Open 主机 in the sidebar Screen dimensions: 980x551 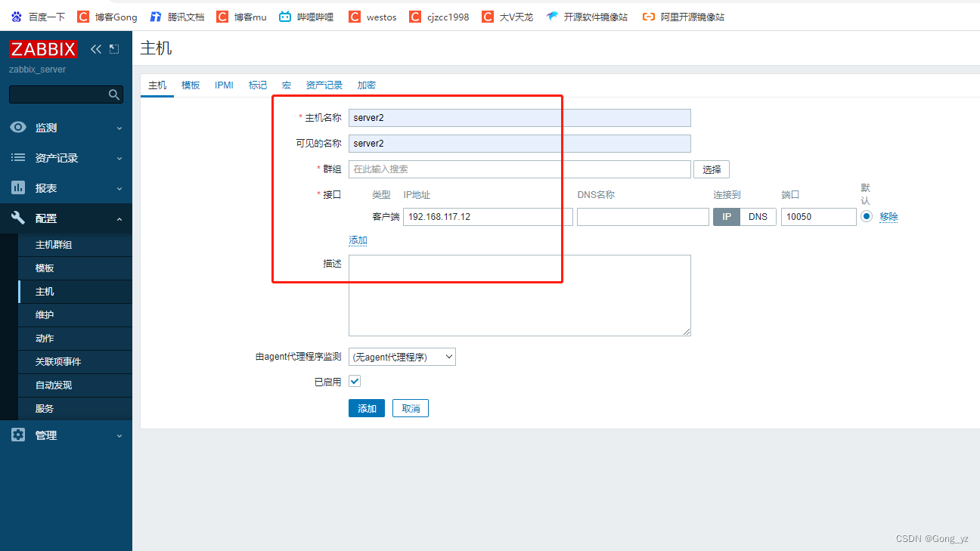[x=75, y=292]
